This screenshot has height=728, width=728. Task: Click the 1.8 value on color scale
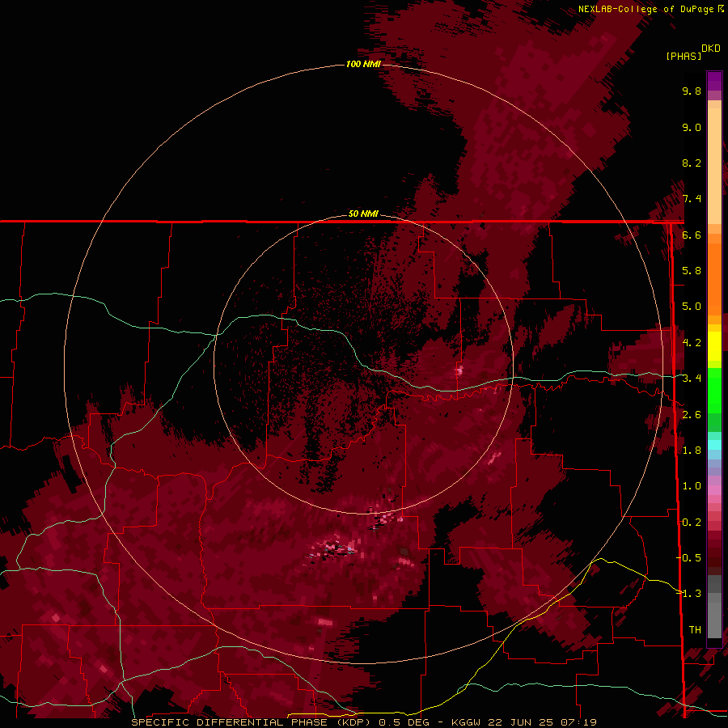click(x=692, y=451)
